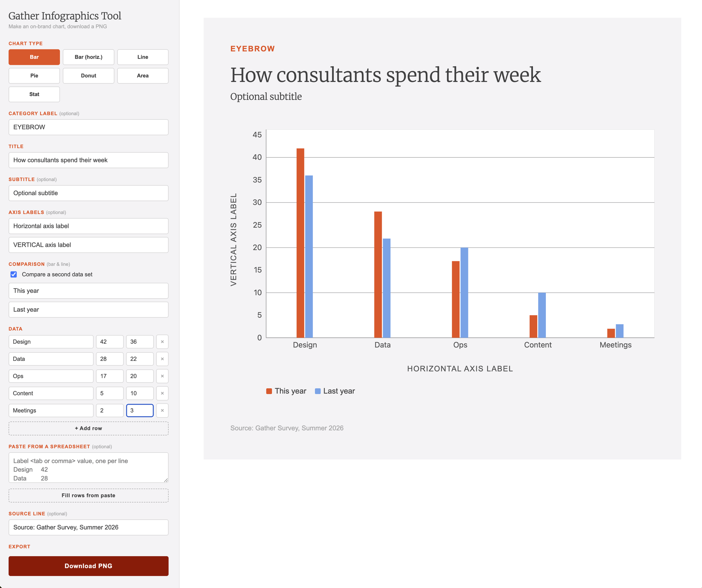The image size is (702, 588).
Task: Edit Ops second value 20
Action: pos(140,376)
